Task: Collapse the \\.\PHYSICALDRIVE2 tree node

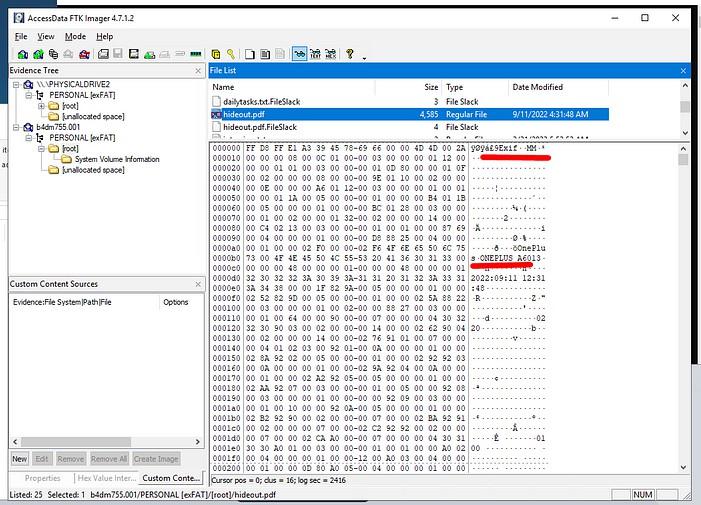Action: [x=16, y=84]
